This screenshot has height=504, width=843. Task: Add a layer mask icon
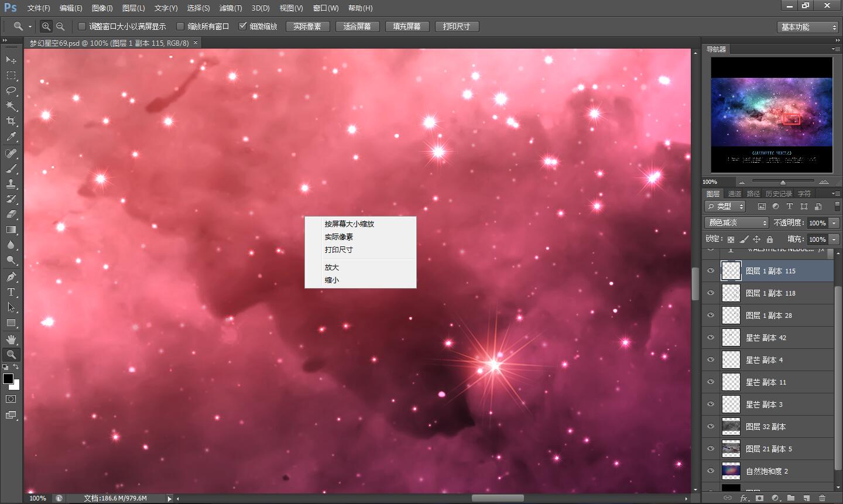760,498
